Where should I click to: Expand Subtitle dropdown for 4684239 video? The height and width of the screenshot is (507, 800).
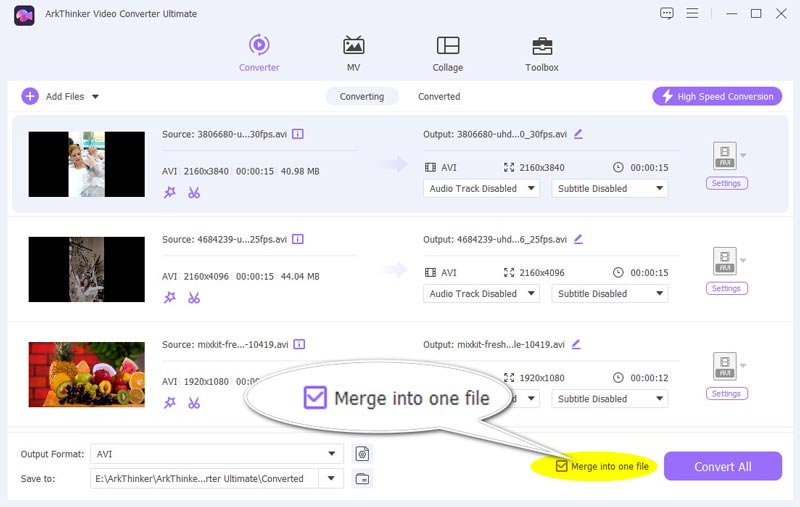click(609, 293)
